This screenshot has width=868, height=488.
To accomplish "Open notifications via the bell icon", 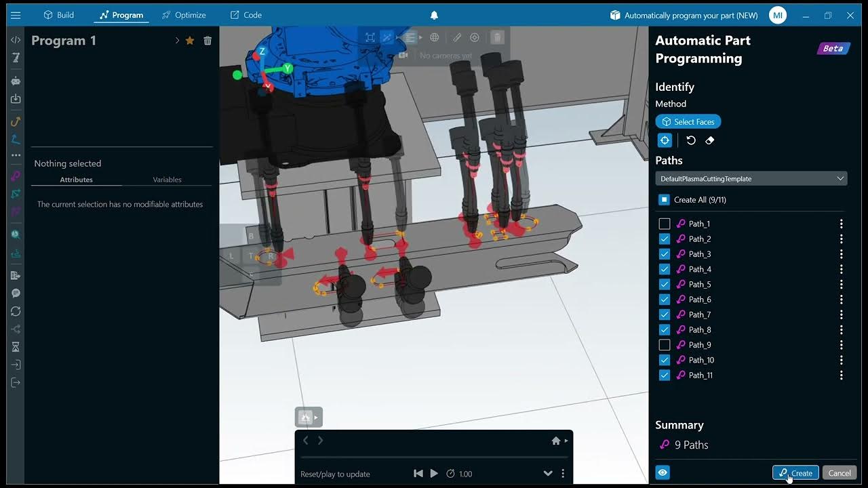I will (434, 15).
